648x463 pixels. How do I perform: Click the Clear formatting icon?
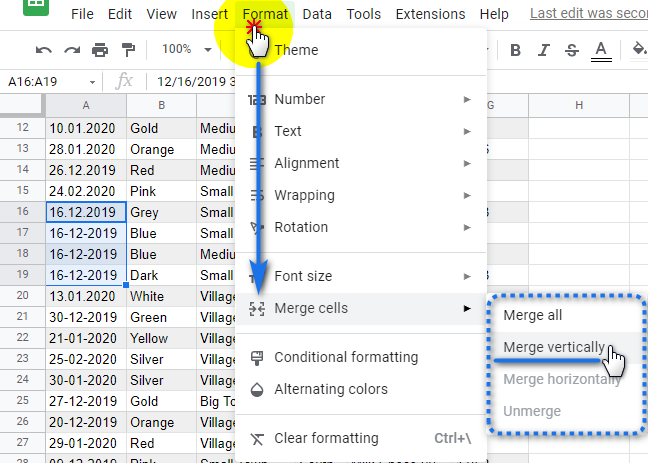[x=257, y=439]
